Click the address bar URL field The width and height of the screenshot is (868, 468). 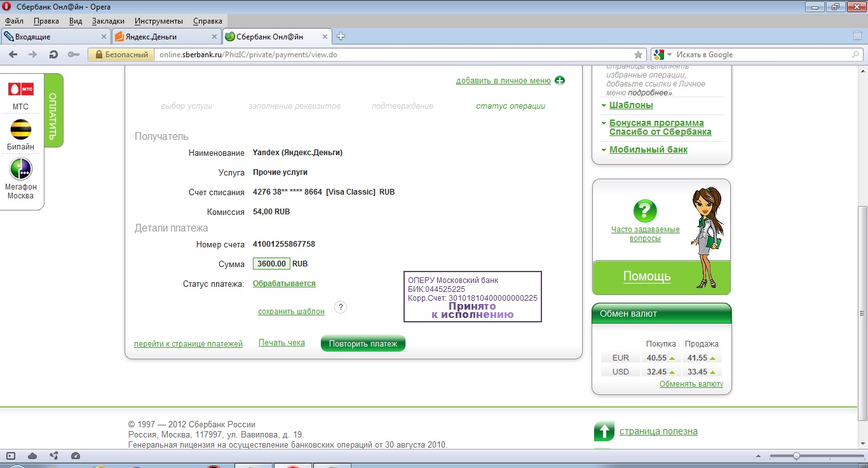click(x=394, y=55)
